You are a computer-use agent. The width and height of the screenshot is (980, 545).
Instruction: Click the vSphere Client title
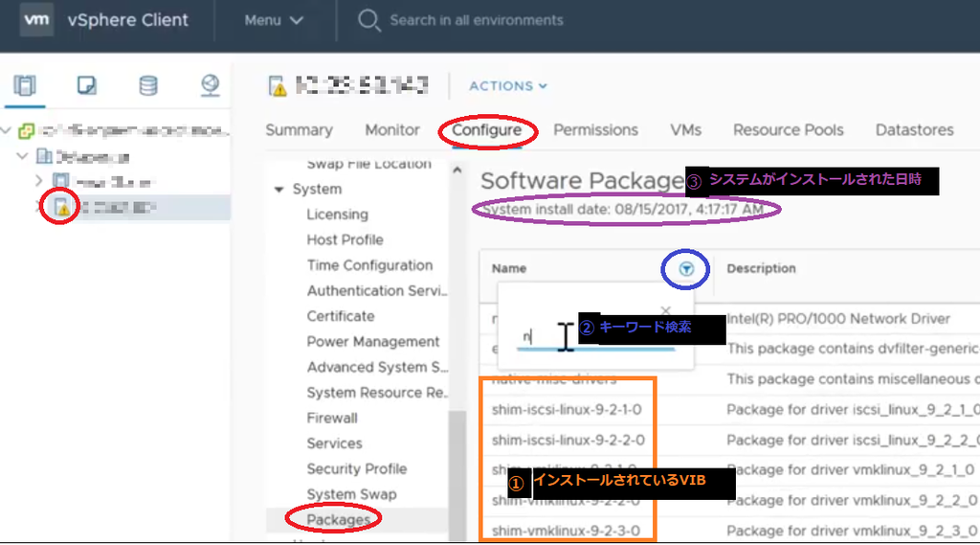(127, 20)
